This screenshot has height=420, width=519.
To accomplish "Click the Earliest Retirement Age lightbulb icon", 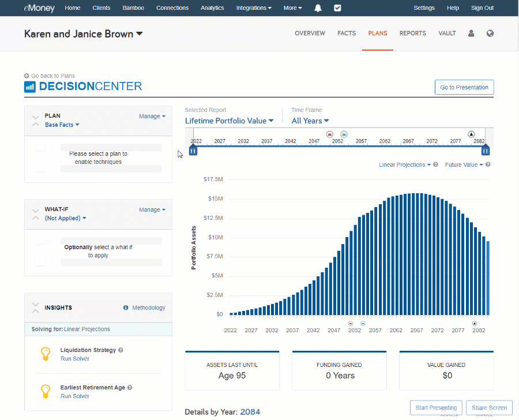I will (x=46, y=391).
